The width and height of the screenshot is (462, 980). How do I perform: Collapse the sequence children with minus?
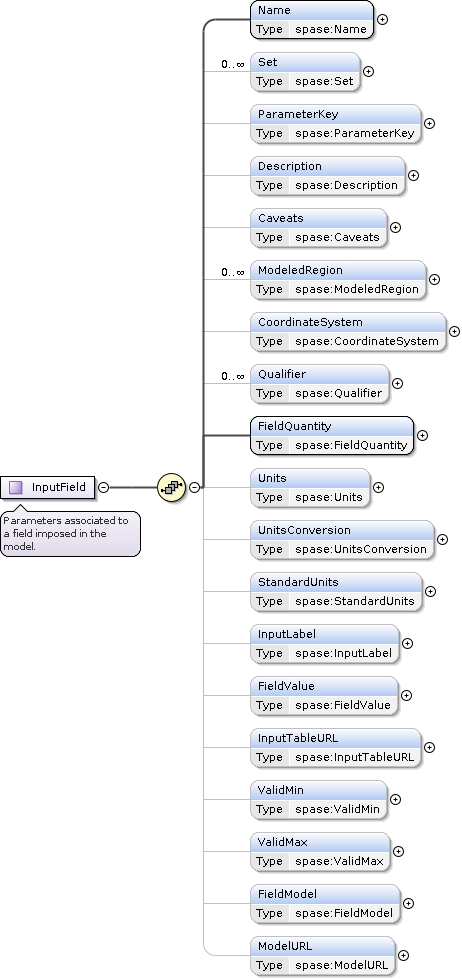(194, 487)
